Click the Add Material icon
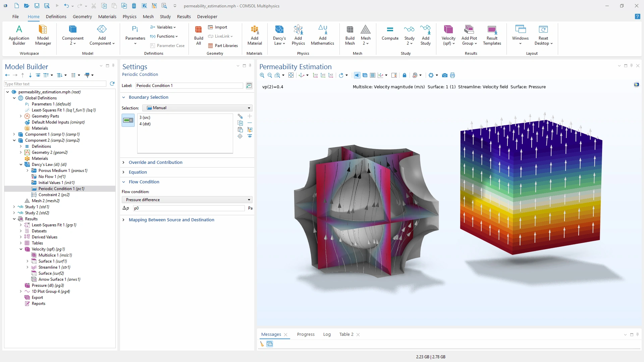This screenshot has width=644, height=362. (255, 35)
